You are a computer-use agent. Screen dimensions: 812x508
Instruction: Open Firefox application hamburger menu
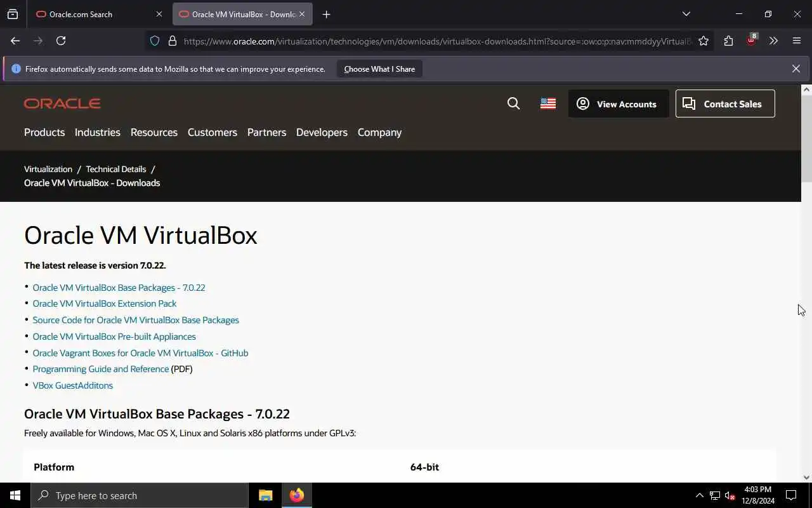click(797, 41)
